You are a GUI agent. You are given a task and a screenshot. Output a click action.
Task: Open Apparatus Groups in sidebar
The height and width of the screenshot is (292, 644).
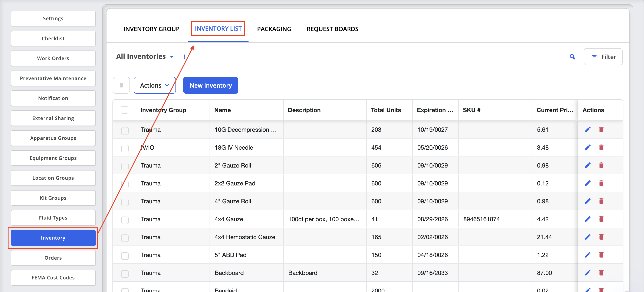pos(53,138)
